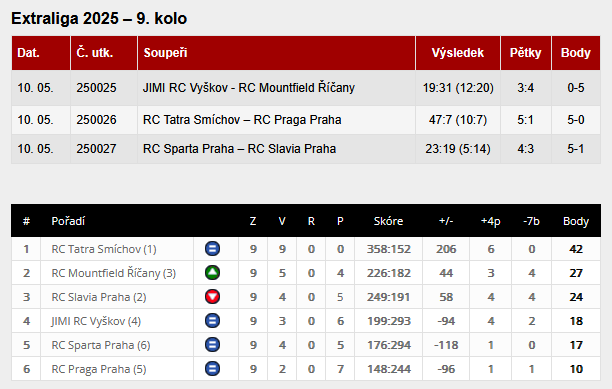The image size is (612, 389).
Task: Click the blue unchanged icon for RC Praga Praha
Action: coord(212,369)
